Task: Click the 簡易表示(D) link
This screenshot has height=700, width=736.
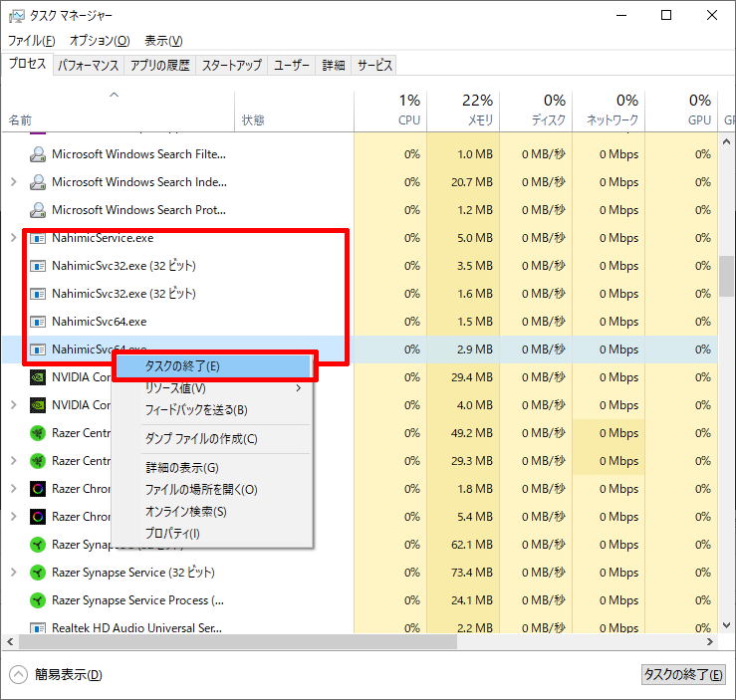Action: 68,675
